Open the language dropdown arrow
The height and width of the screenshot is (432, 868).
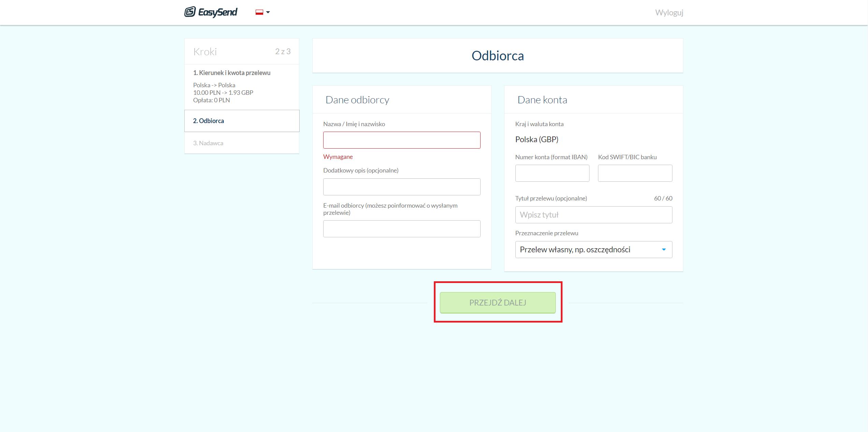pyautogui.click(x=268, y=12)
